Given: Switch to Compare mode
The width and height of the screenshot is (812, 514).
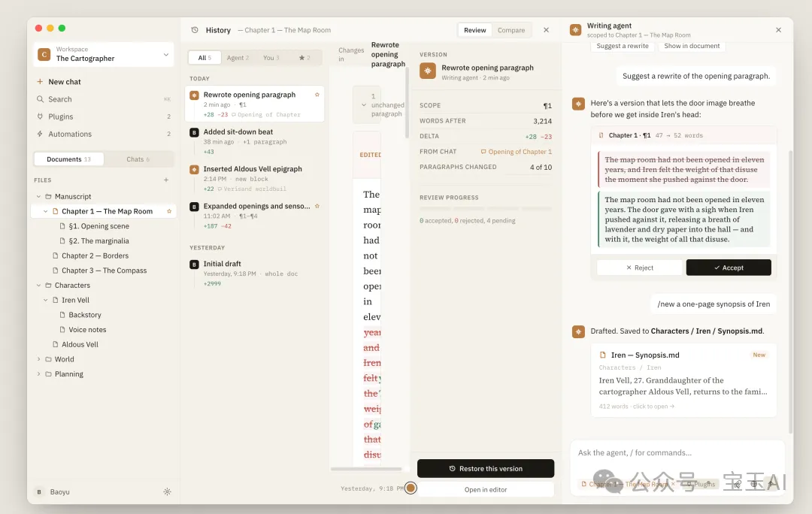Looking at the screenshot, I should pyautogui.click(x=511, y=30).
